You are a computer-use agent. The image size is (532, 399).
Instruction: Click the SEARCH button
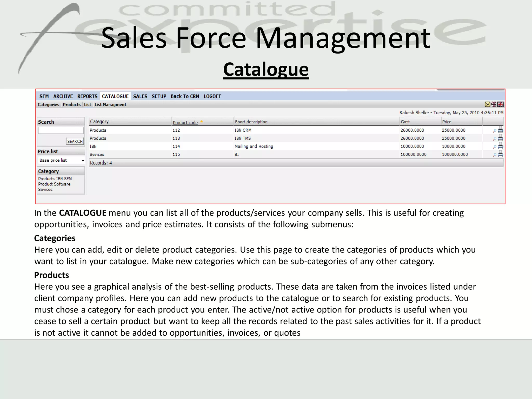(75, 141)
